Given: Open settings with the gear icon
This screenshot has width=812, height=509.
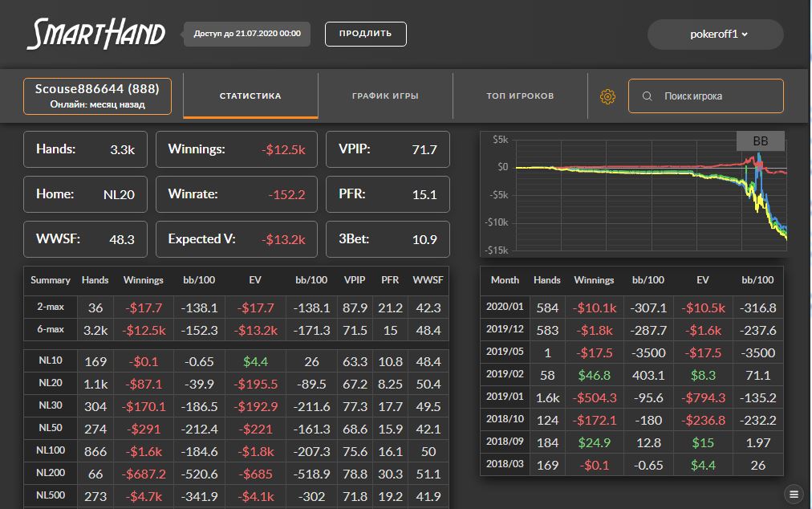Looking at the screenshot, I should coord(607,96).
